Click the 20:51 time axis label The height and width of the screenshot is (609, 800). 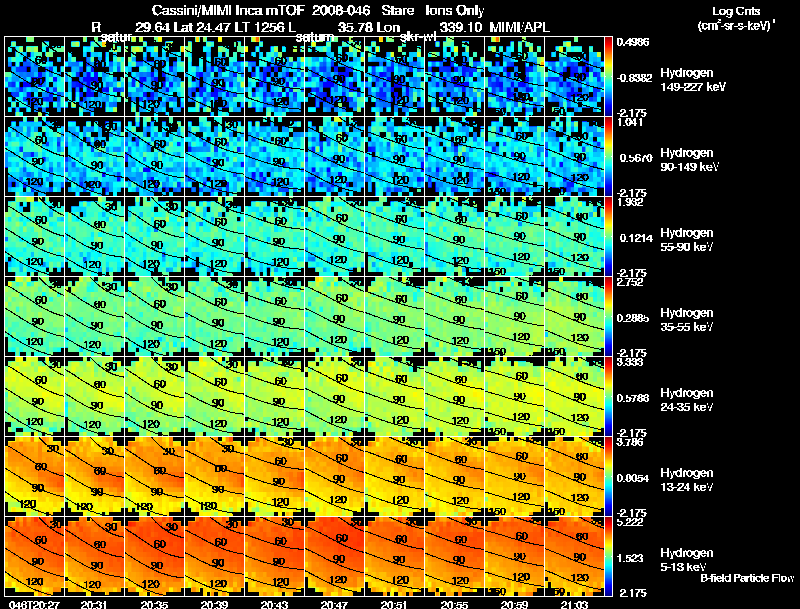394,604
